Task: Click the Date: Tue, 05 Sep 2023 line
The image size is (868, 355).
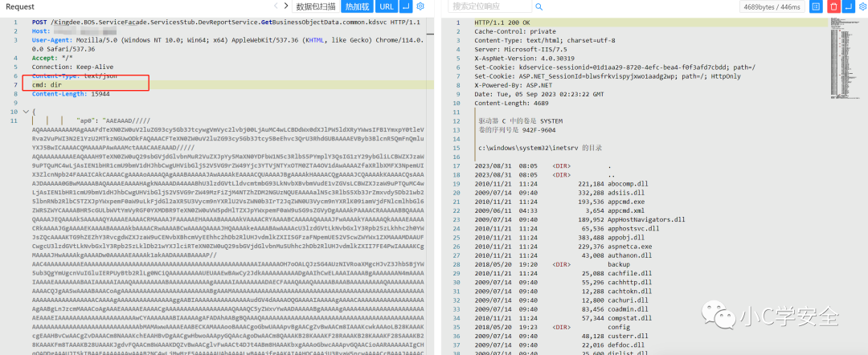Action: click(538, 94)
